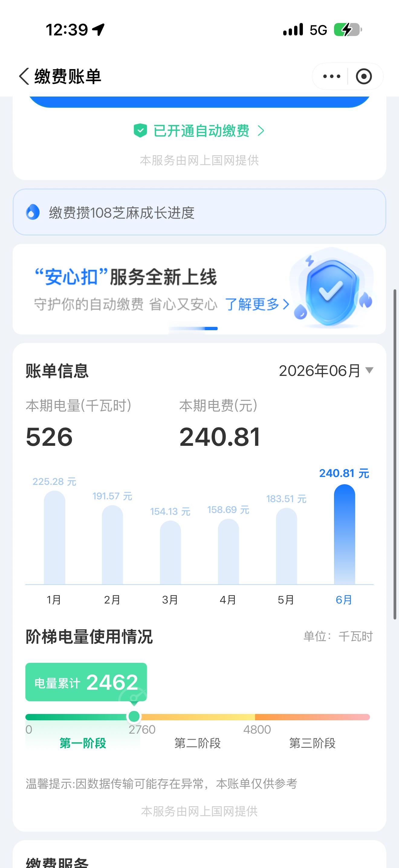
Task: Open 缴费攒108芝麻成长进度 banner
Action: pos(199,212)
